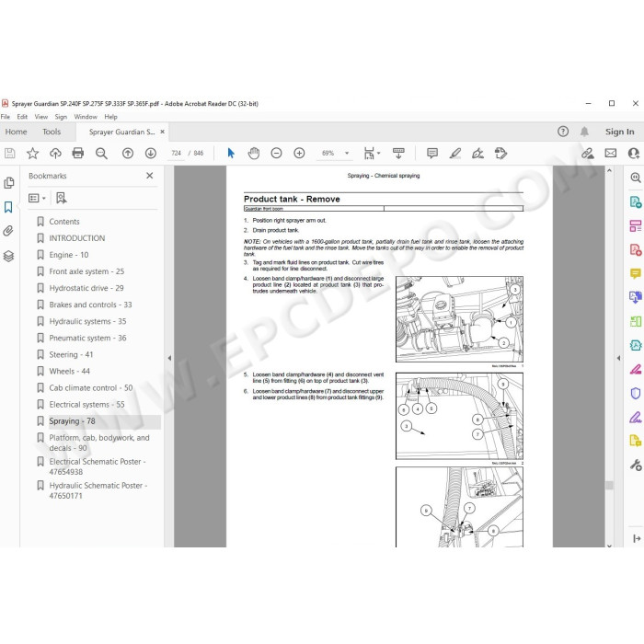644x644 pixels.
Task: Click the share link icon
Action: (x=588, y=154)
